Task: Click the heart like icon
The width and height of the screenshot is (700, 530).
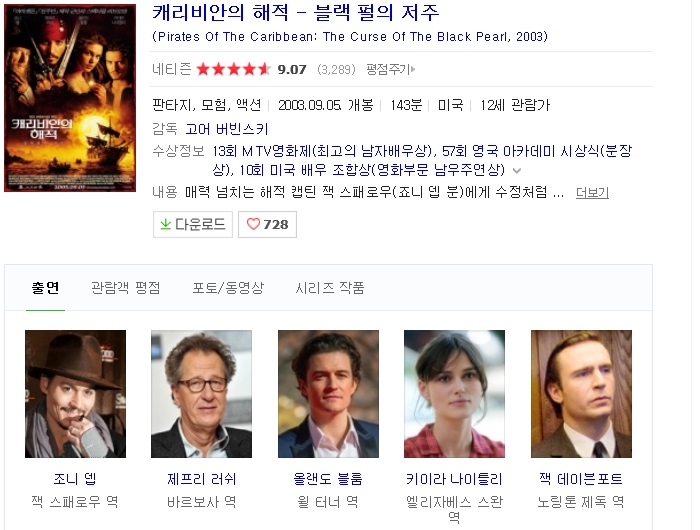Action: (x=253, y=224)
